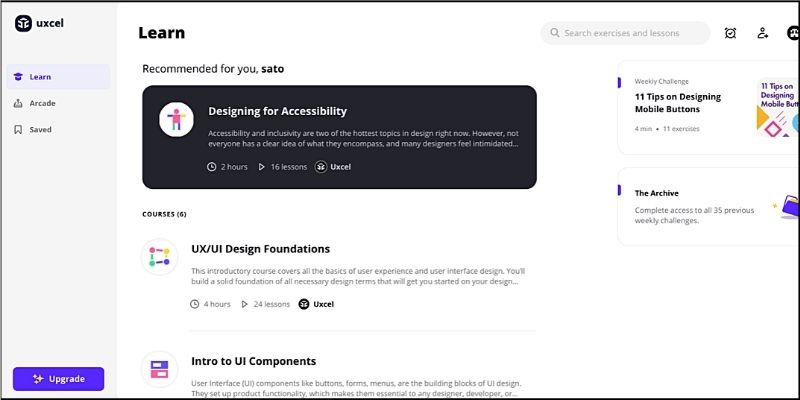Open the Intro to UI Components course

click(253, 361)
